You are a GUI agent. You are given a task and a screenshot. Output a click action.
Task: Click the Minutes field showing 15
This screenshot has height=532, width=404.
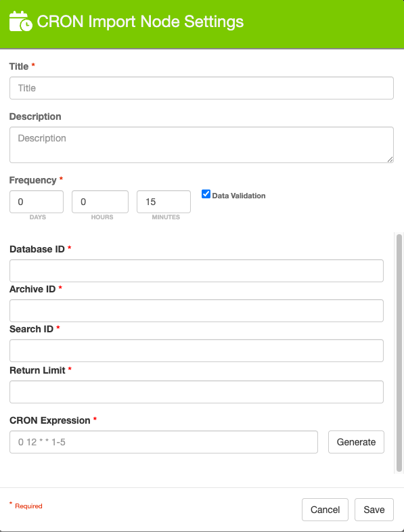click(x=164, y=202)
